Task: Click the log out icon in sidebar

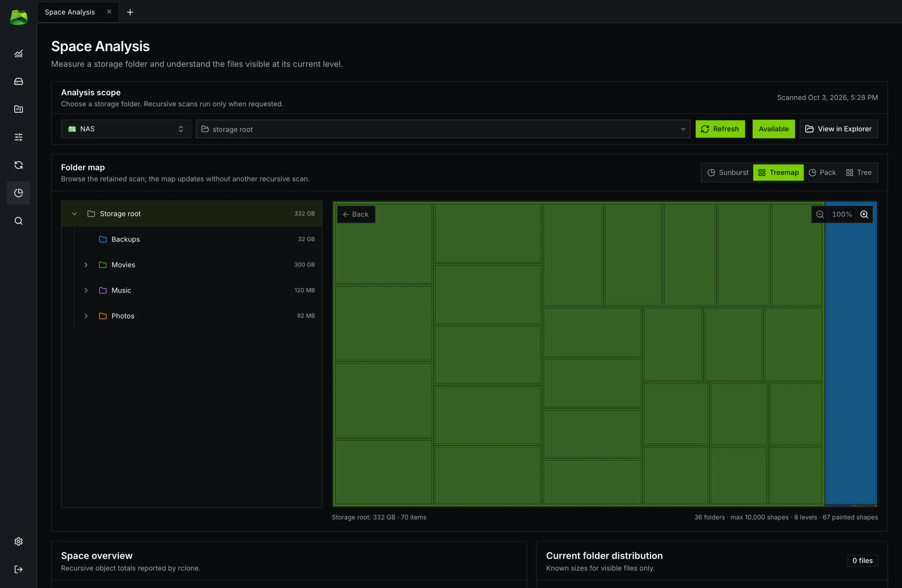Action: tap(18, 569)
